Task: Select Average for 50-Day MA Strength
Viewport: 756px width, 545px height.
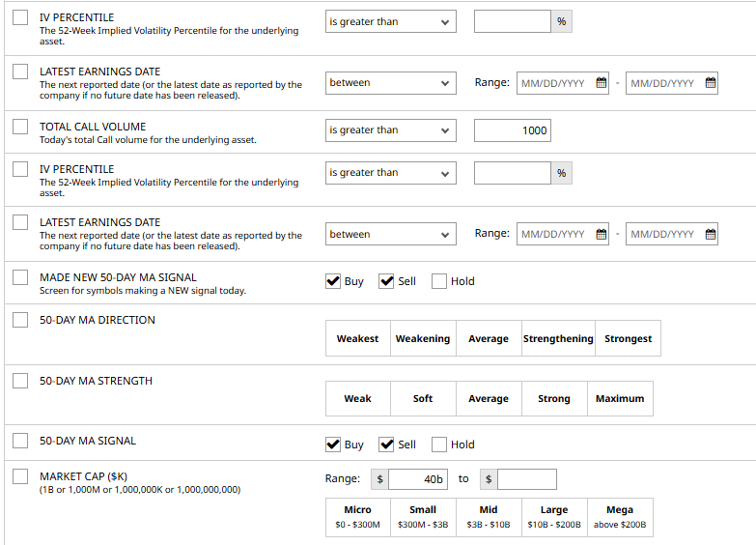Action: click(x=489, y=398)
